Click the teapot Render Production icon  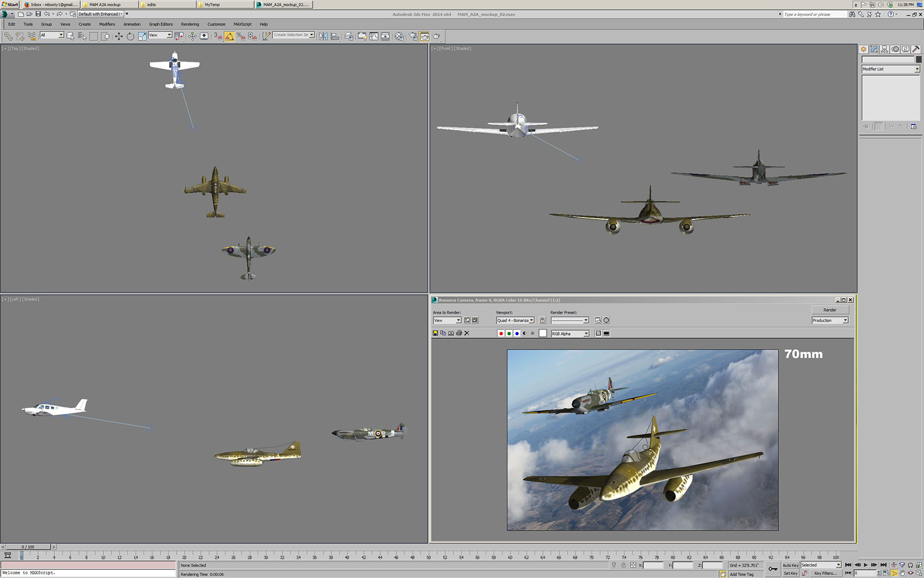(x=437, y=36)
